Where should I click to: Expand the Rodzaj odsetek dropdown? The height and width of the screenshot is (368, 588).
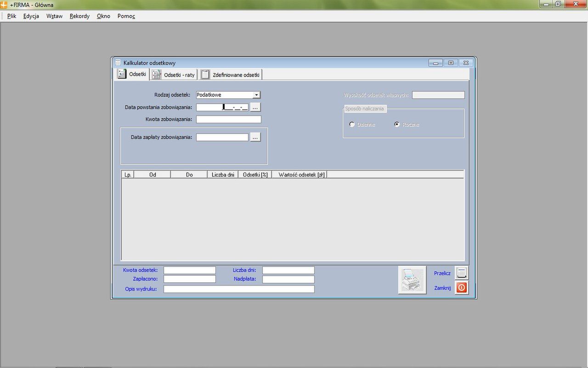tap(257, 95)
